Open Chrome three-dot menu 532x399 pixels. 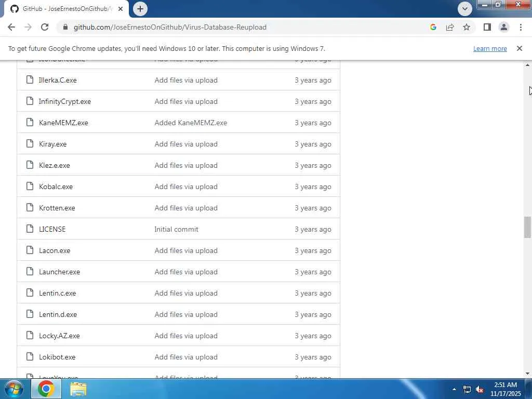(x=521, y=27)
